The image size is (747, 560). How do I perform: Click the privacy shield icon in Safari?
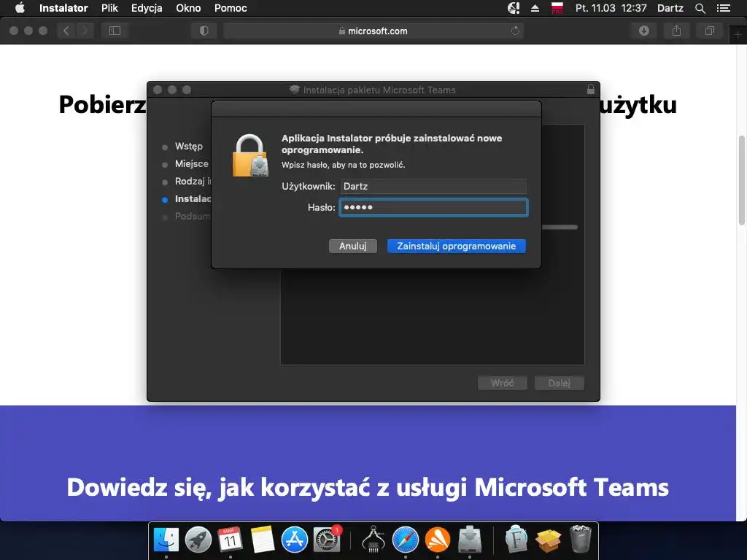(204, 31)
